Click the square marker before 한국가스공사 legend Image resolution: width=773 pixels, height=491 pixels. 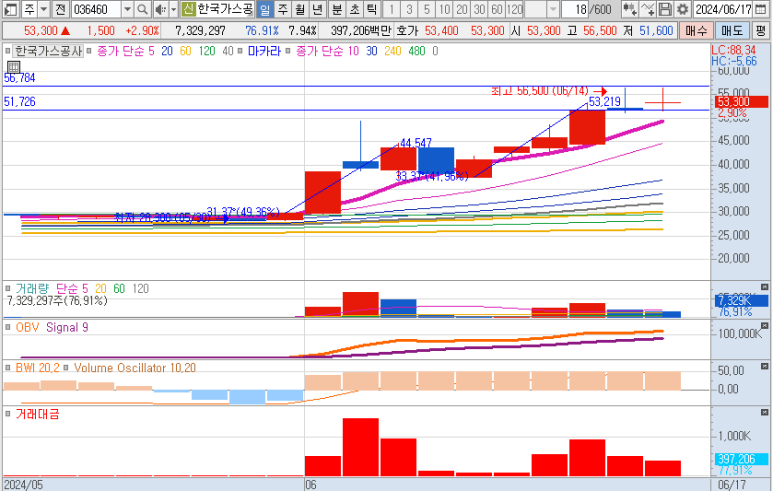click(x=8, y=51)
